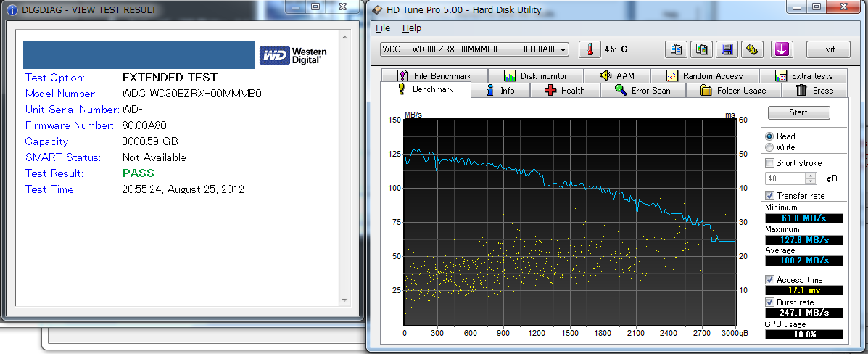Viewport: 868px width, 354px height.
Task: Toggle the Access time checkbox
Action: pyautogui.click(x=769, y=280)
